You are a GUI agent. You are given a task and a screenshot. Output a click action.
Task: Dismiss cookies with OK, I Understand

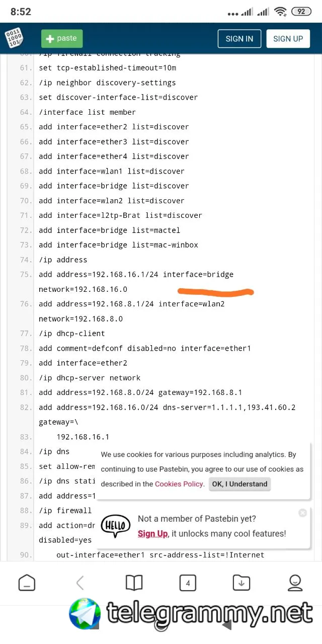(x=240, y=484)
